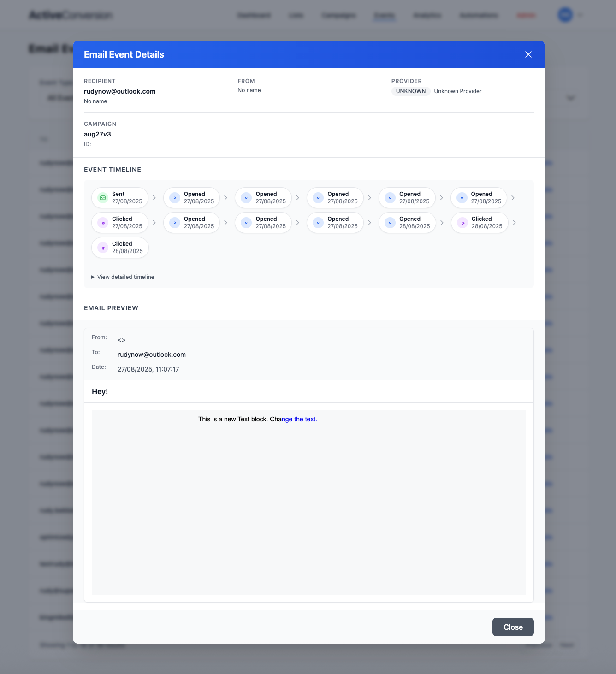616x674 pixels.
Task: Follow the "nge the text." link in the email preview
Action: [x=299, y=419]
